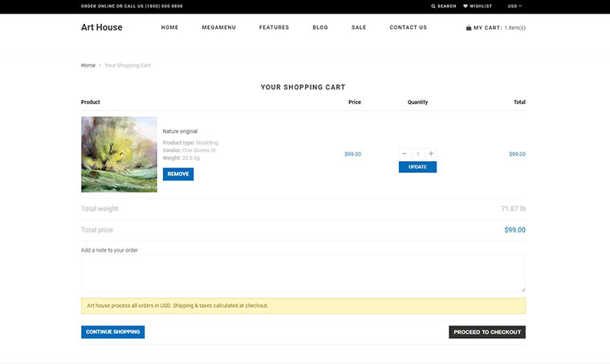
Task: Click the order note text area
Action: (303, 273)
